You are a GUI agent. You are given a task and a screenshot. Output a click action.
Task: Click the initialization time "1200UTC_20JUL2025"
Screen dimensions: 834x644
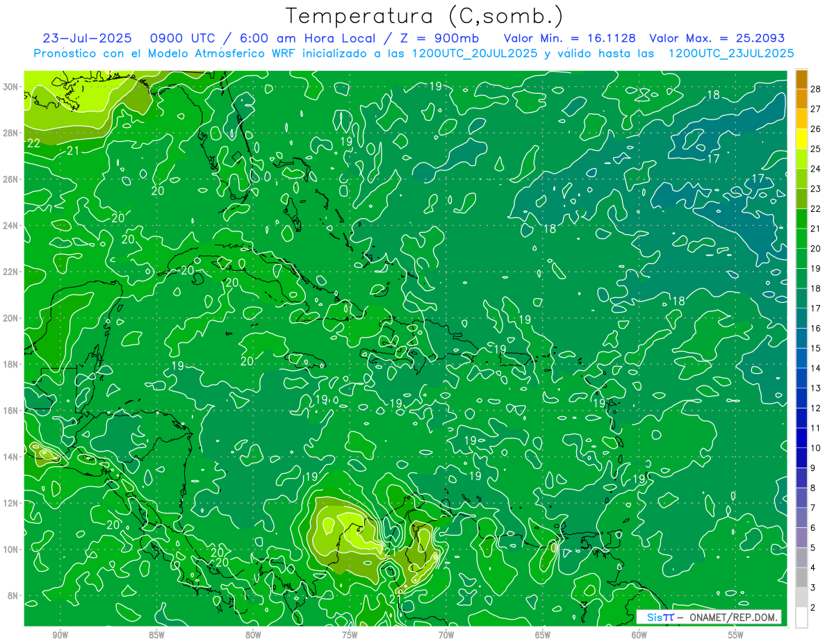tap(475, 53)
